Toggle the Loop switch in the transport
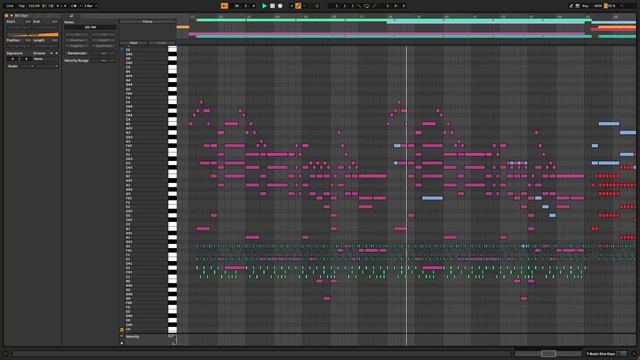The image size is (640, 360). 367,6
